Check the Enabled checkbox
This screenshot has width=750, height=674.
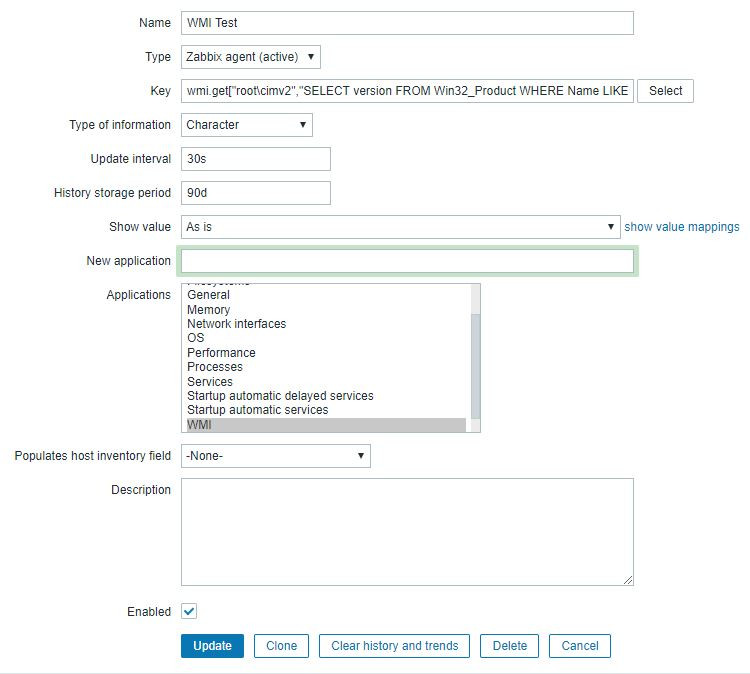[189, 612]
